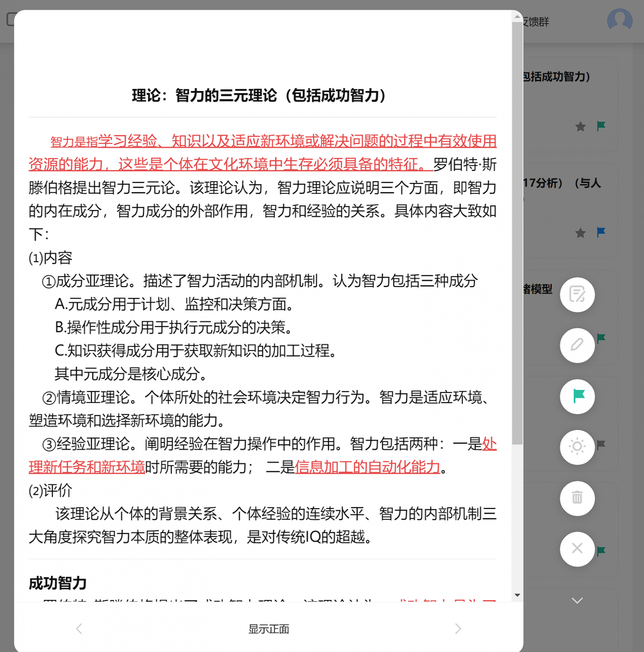Image resolution: width=644 pixels, height=652 pixels.
Task: Click the red underlined 智力是指学习经验 sentence
Action: [x=263, y=152]
